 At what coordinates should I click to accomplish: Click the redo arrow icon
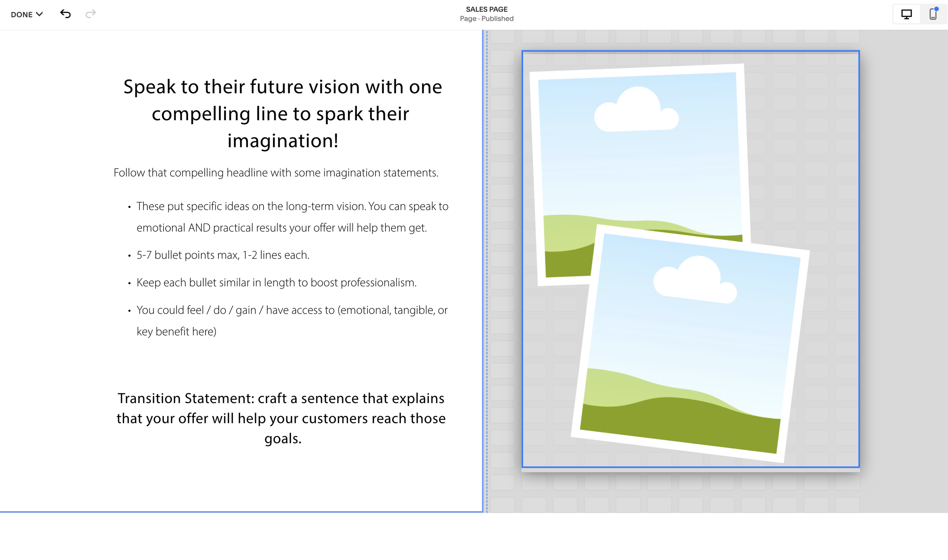click(91, 14)
